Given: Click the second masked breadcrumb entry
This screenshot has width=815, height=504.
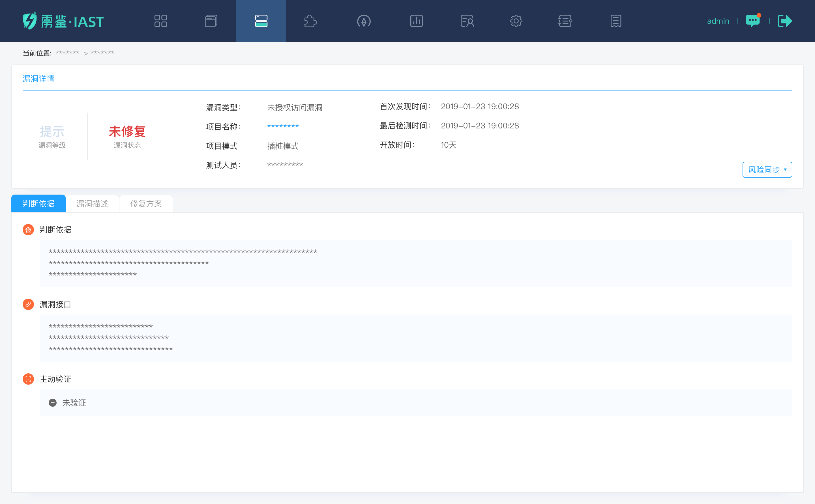Looking at the screenshot, I should coord(102,53).
